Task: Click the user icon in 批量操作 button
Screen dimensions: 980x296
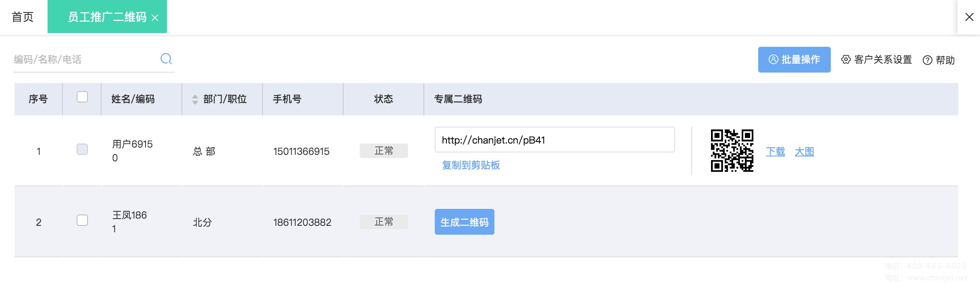Action: [x=773, y=59]
